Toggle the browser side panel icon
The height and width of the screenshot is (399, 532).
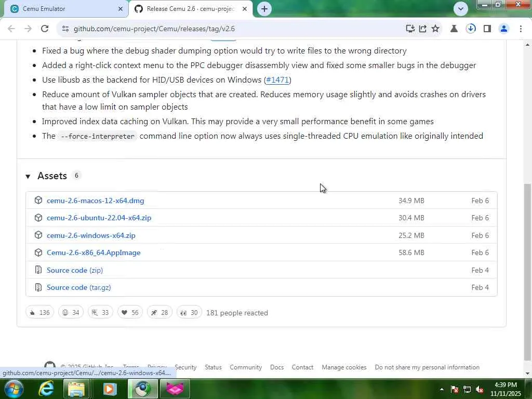(x=487, y=29)
